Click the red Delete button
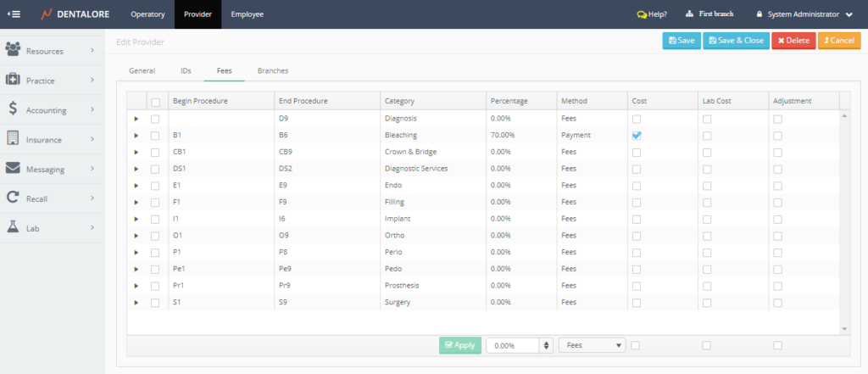 tap(793, 41)
